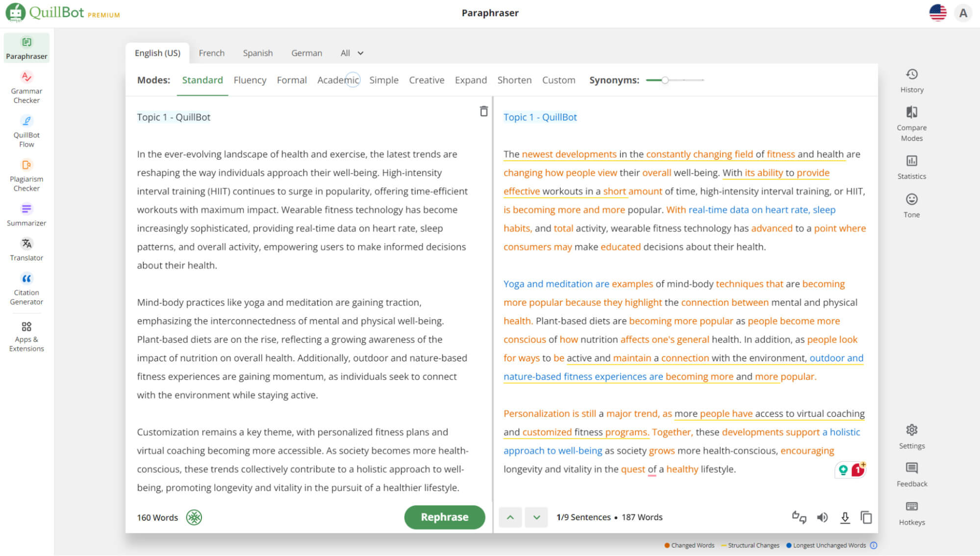Open the Citation Generator tool
Image resolution: width=980 pixels, height=556 pixels.
pos(26,289)
